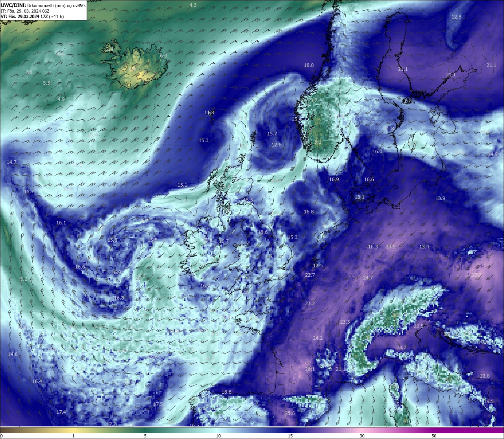Click the 17.5 value label
Image resolution: width=504 pixels, height=439 pixels.
(x=158, y=404)
